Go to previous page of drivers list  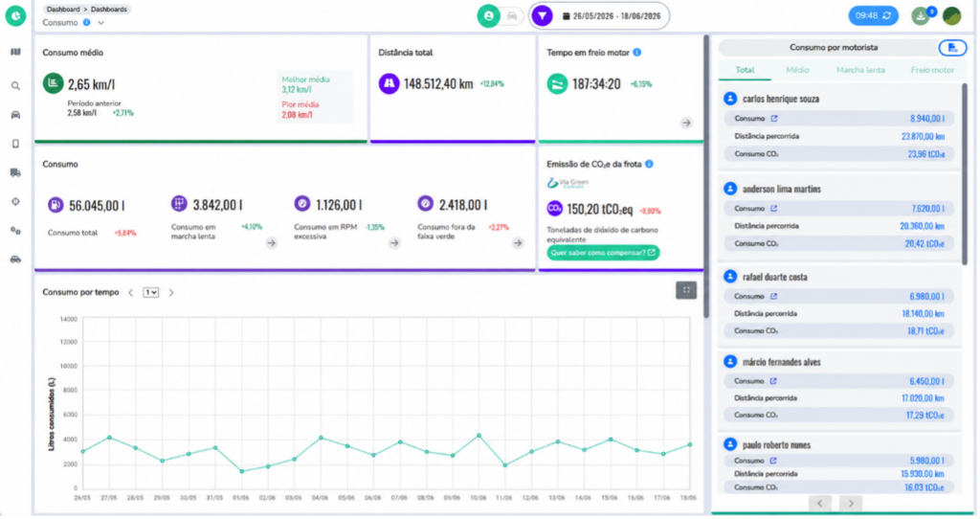(820, 503)
